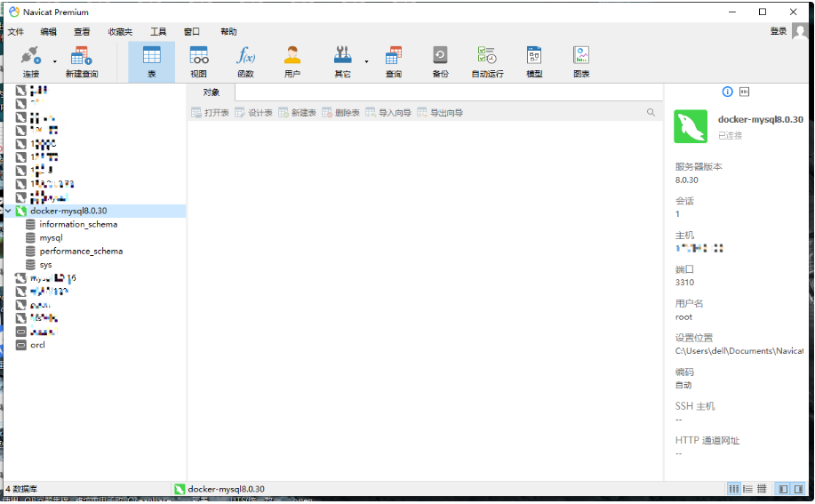Click the username value root
Viewport: 815px width, 504px height.
pos(683,317)
